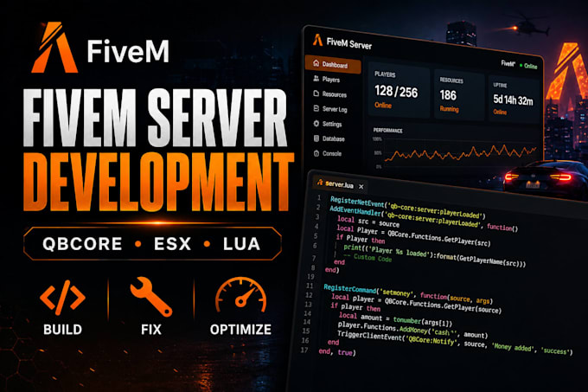Click the '-- Custom Code' comment
This screenshot has width=588, height=392.
[x=367, y=258]
